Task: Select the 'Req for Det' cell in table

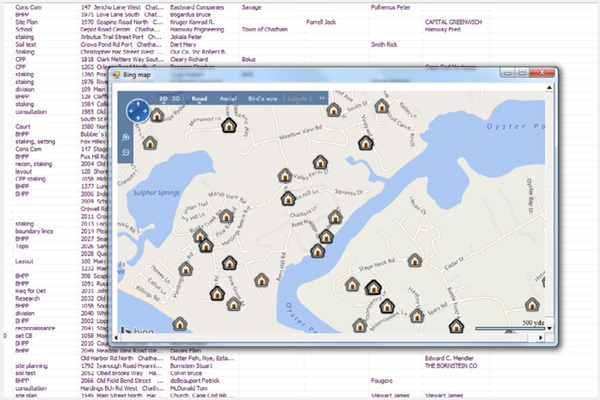Action: pos(31,291)
